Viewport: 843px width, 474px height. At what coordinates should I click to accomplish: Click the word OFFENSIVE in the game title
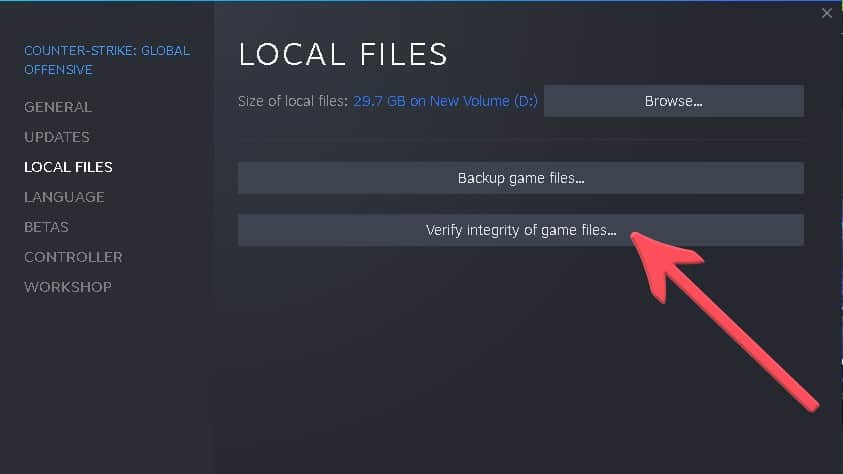coord(59,70)
